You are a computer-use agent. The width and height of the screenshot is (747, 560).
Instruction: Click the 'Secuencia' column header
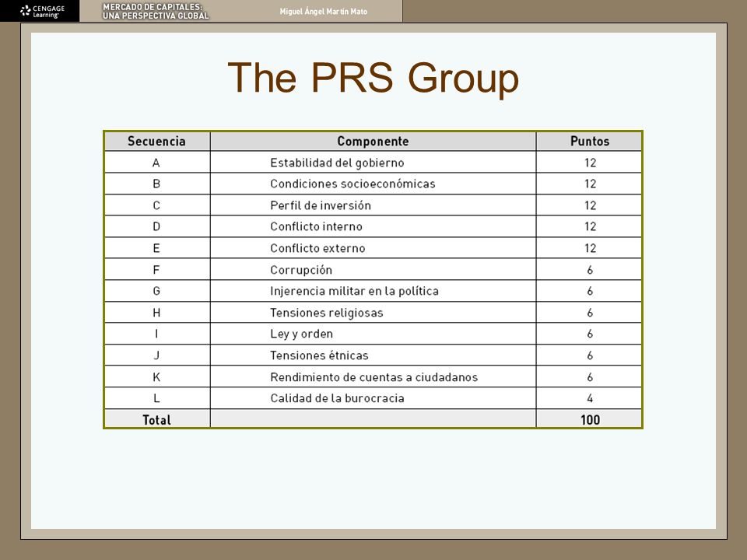point(156,142)
